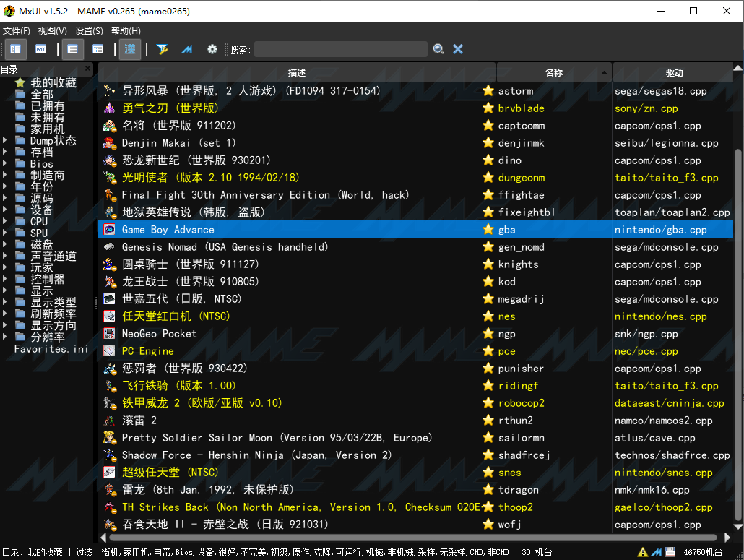Open the 帮助(H) menu
The width and height of the screenshot is (744, 560).
(126, 31)
